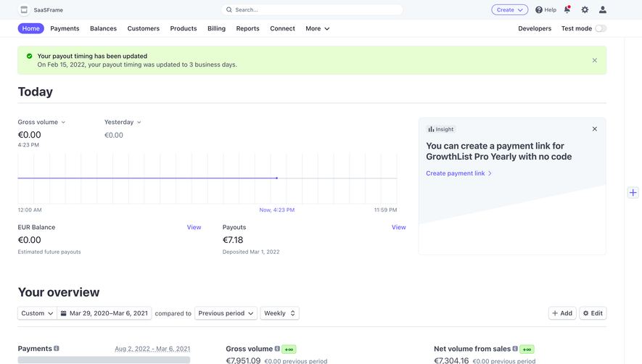
Task: Click the Net volume +∞ badge
Action: (527, 349)
